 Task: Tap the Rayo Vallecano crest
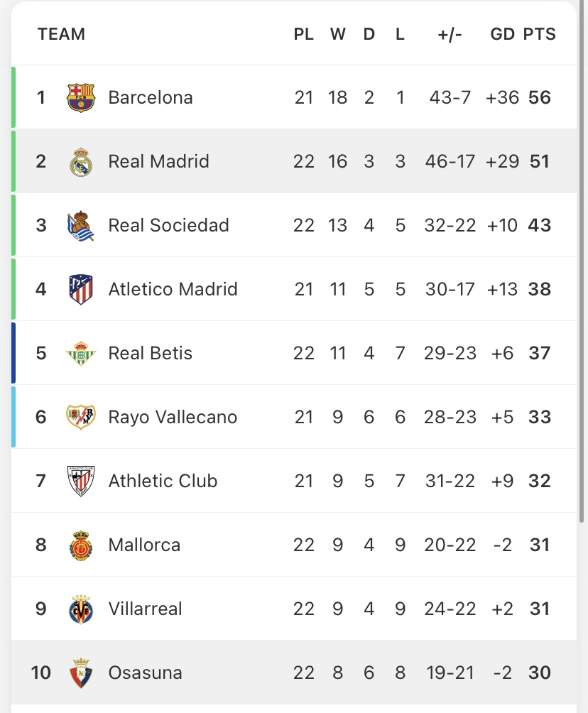tap(80, 418)
